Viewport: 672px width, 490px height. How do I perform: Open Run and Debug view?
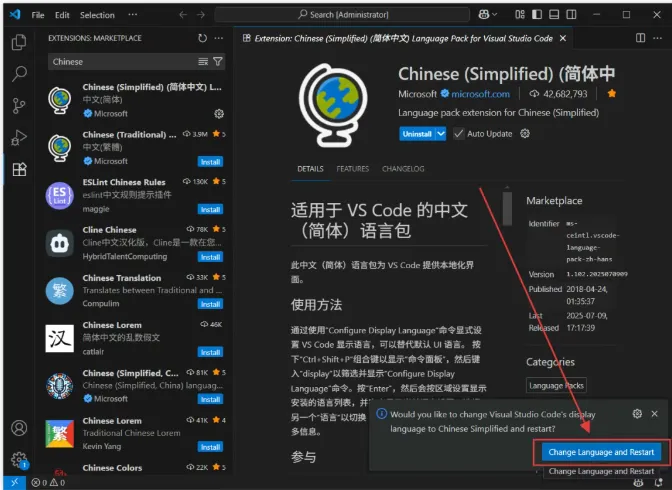tap(19, 138)
